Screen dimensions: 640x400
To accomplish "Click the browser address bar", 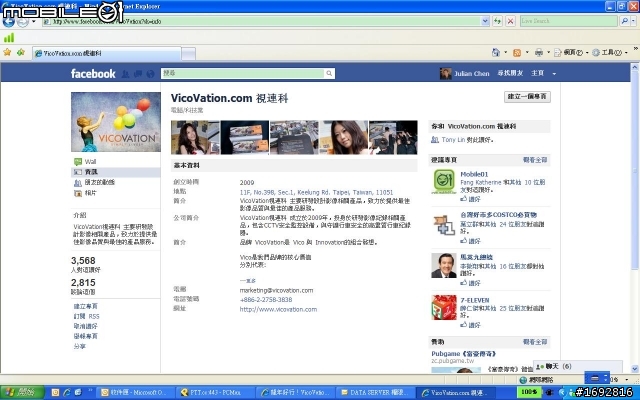I will [x=261, y=21].
